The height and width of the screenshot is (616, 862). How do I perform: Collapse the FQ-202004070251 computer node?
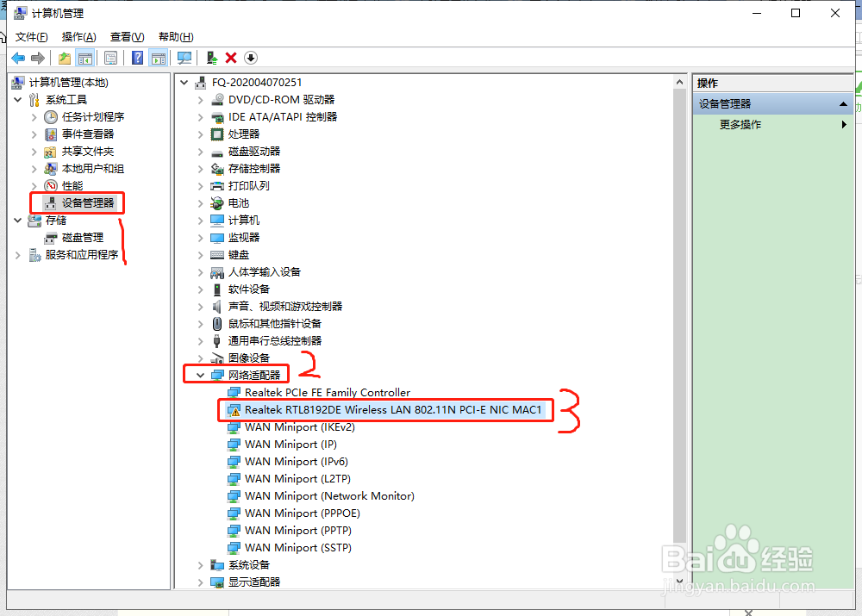pos(184,83)
